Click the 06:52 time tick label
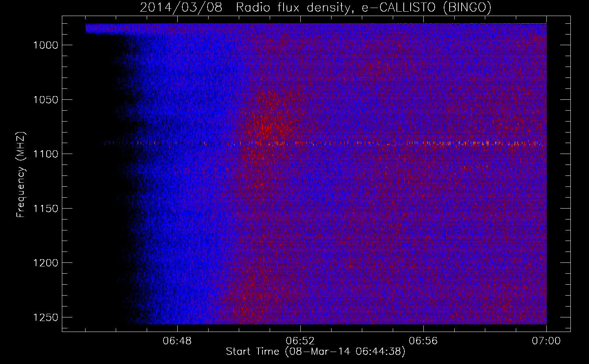Viewport: 589px width, 364px height. pyautogui.click(x=300, y=341)
